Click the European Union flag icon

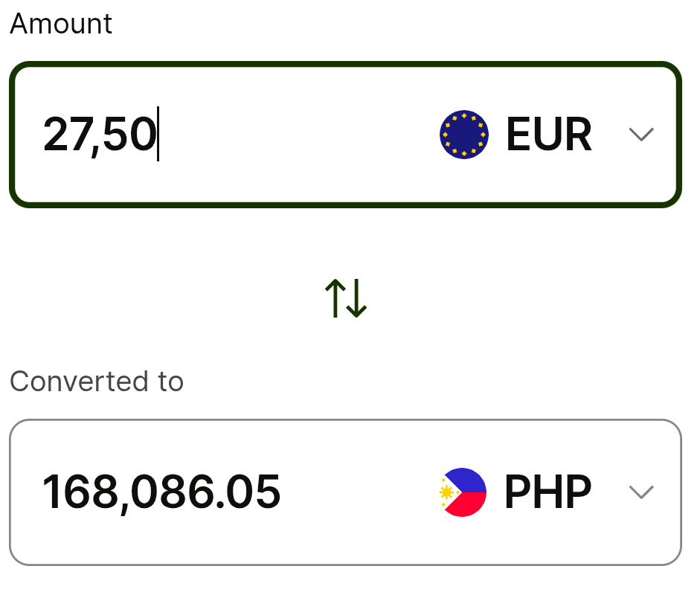[x=464, y=134]
